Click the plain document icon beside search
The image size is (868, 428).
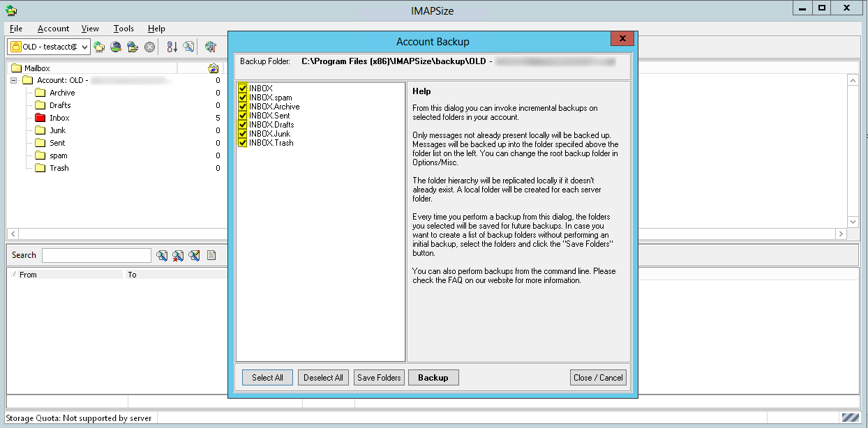tap(211, 256)
